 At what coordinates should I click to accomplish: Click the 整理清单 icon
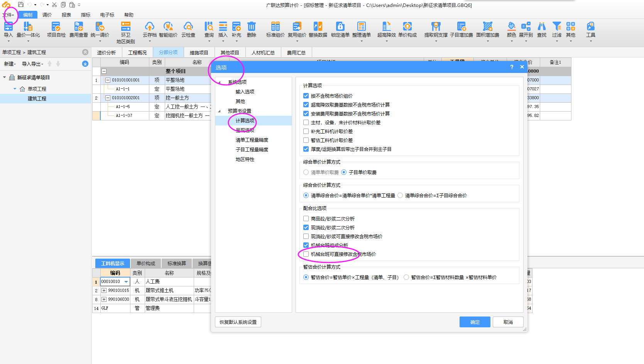tap(362, 26)
